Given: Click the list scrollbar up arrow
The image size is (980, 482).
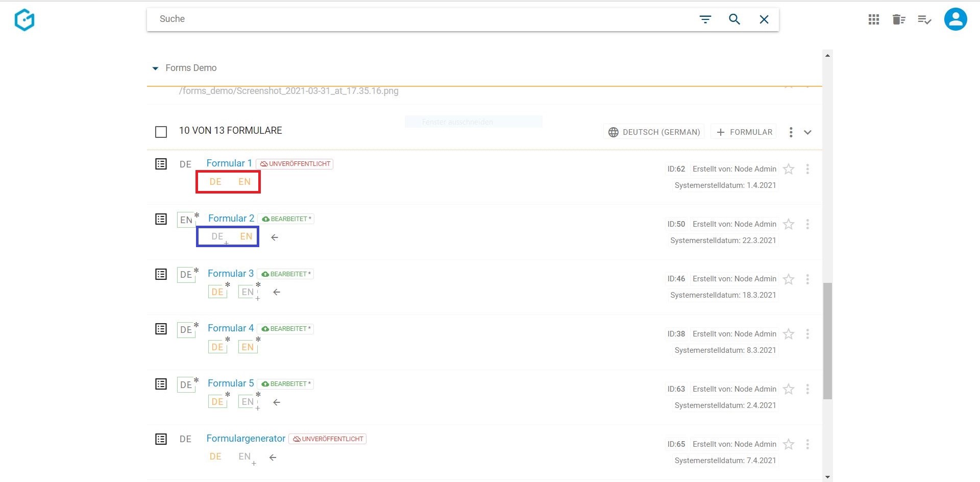Looking at the screenshot, I should [827, 55].
